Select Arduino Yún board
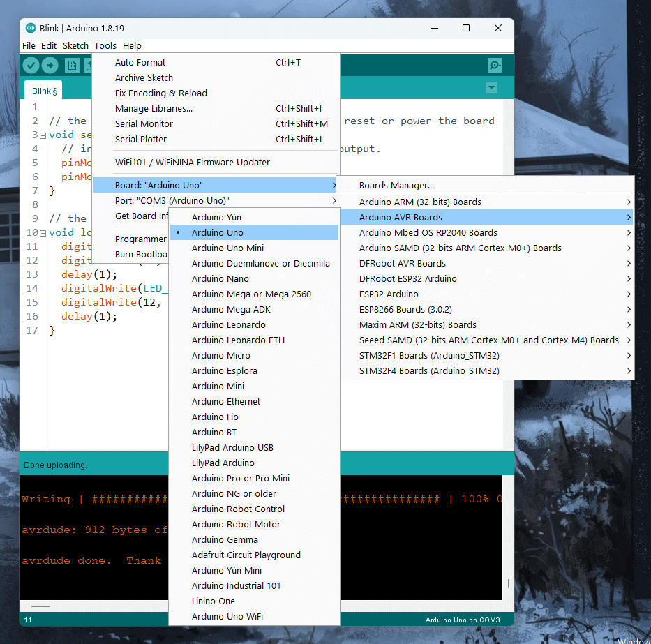Viewport: 651px width, 644px height. (x=254, y=217)
